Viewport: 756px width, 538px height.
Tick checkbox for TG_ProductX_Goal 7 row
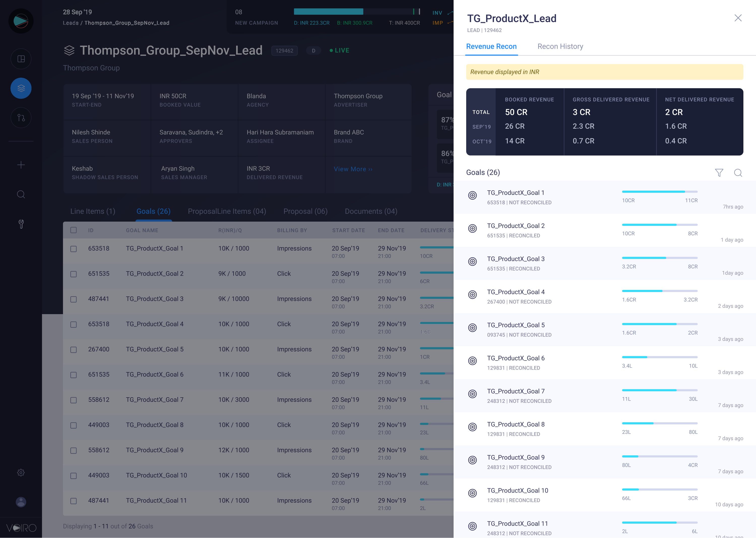[x=74, y=400]
